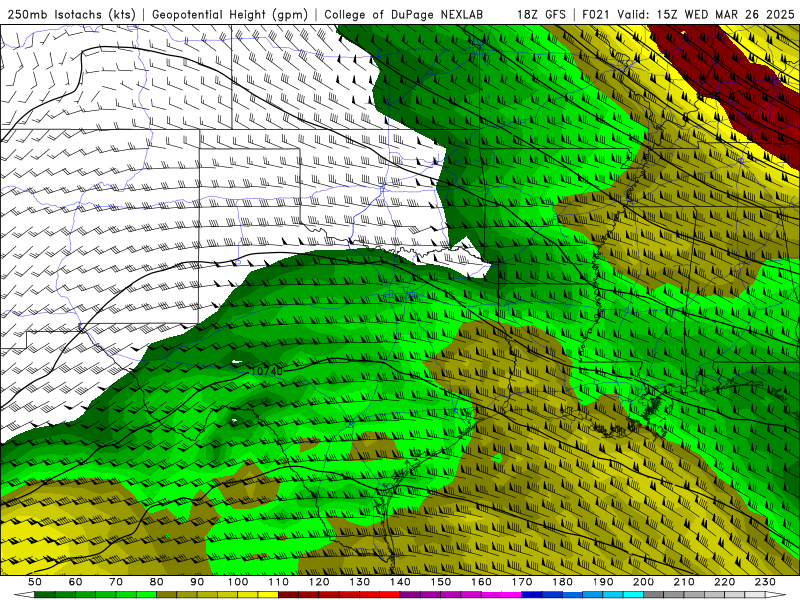This screenshot has height=600, width=800.
Task: Click the 'College of DuPage NEXLAB' label
Action: 403,14
